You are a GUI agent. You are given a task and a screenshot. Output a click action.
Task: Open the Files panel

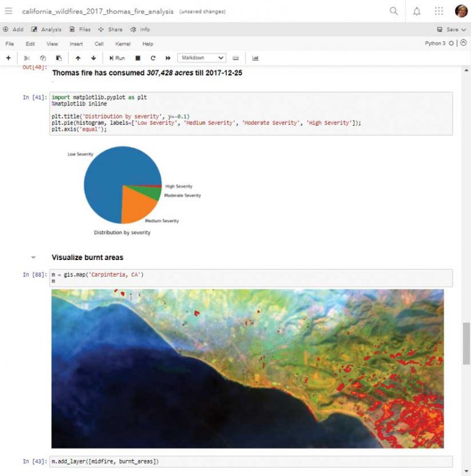coord(80,29)
